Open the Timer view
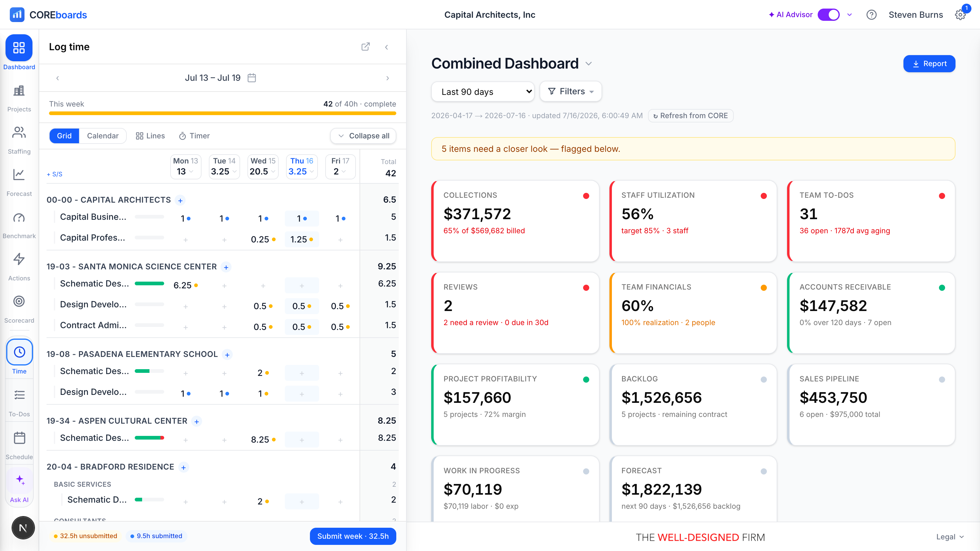This screenshot has height=551, width=980. click(x=194, y=136)
